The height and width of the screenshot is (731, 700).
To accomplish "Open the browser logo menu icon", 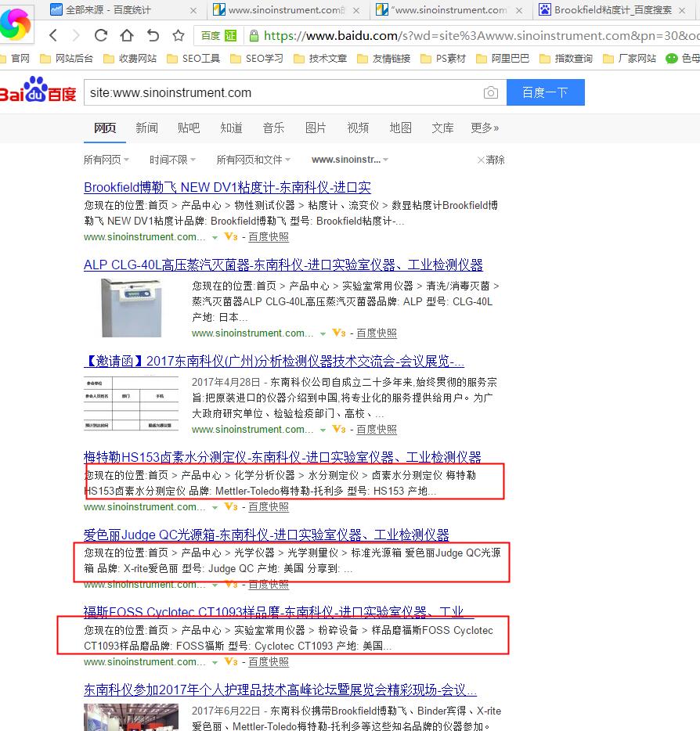I will 16,23.
